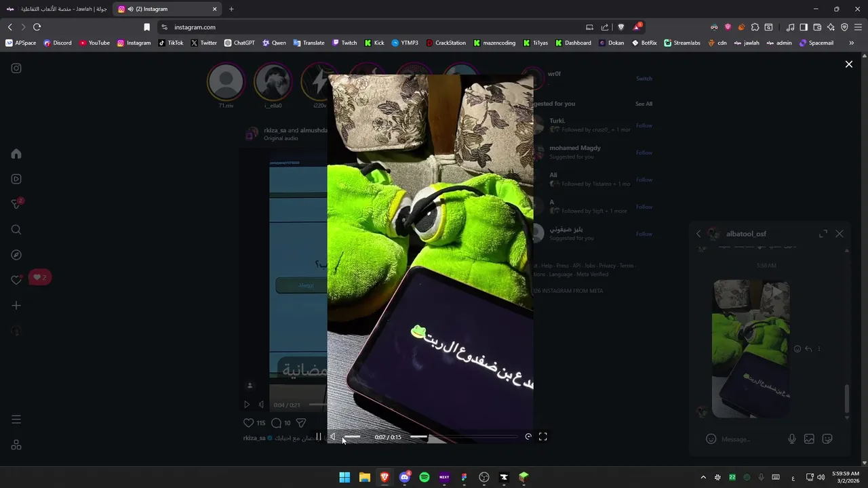Open taskbar clock showing 5:59:59 AM
Image resolution: width=868 pixels, height=488 pixels.
pyautogui.click(x=846, y=477)
